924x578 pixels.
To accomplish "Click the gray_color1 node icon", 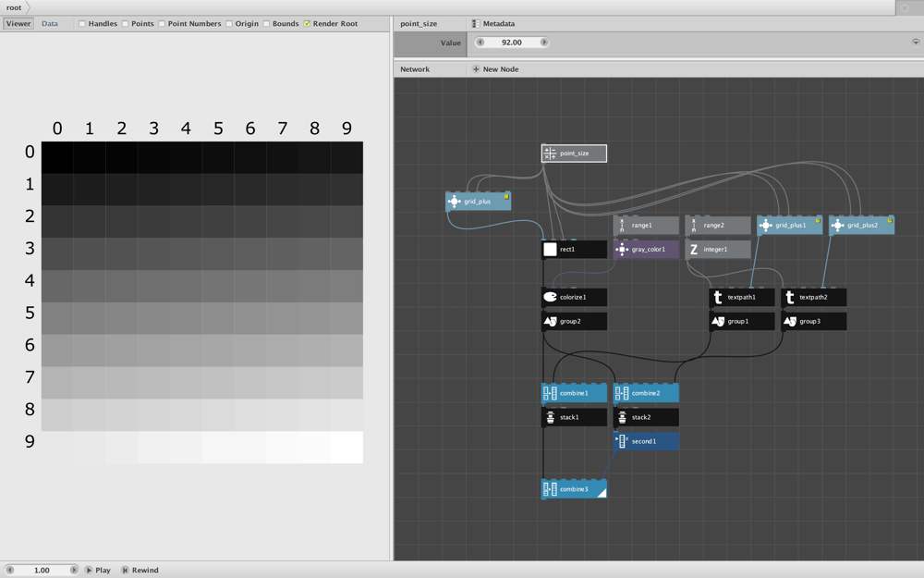I will tap(622, 250).
